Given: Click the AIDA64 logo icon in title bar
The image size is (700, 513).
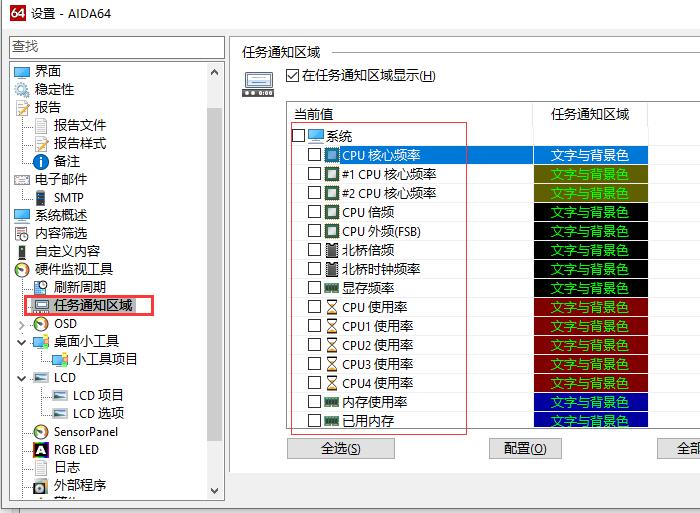Looking at the screenshot, I should click(18, 13).
